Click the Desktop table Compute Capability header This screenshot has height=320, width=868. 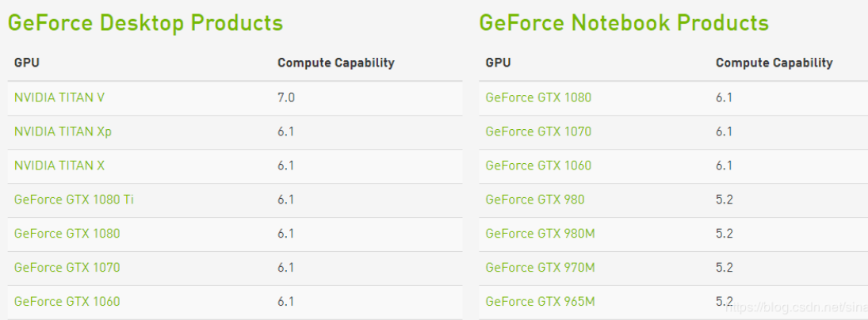coord(335,63)
